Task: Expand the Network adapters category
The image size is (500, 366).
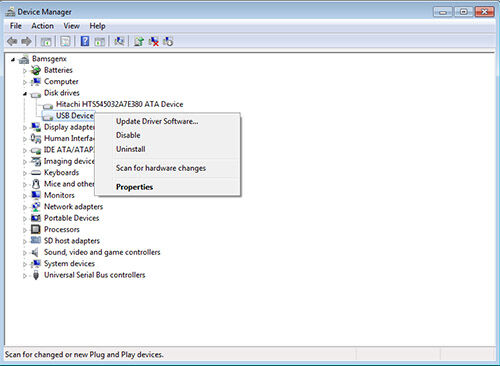Action: coord(25,207)
